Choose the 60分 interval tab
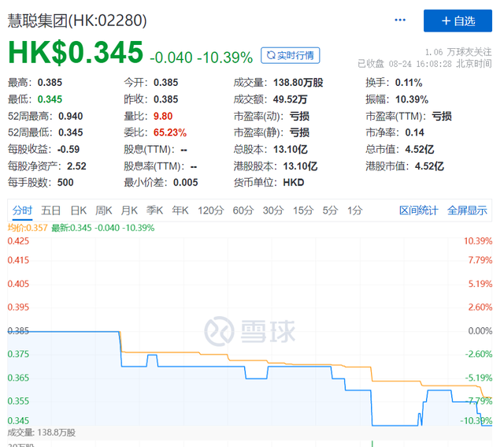The width and height of the screenshot is (504, 447). click(243, 210)
